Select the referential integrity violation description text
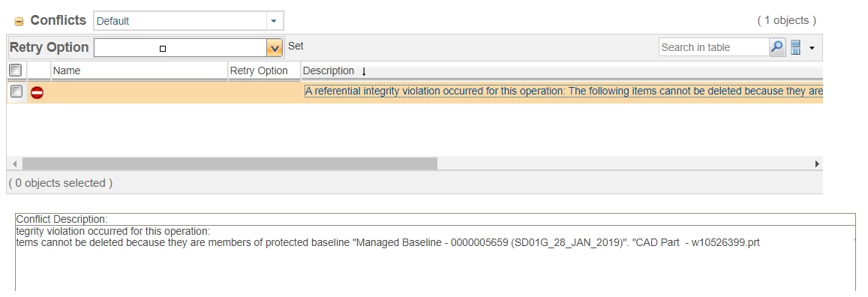868x297 pixels. tap(563, 91)
